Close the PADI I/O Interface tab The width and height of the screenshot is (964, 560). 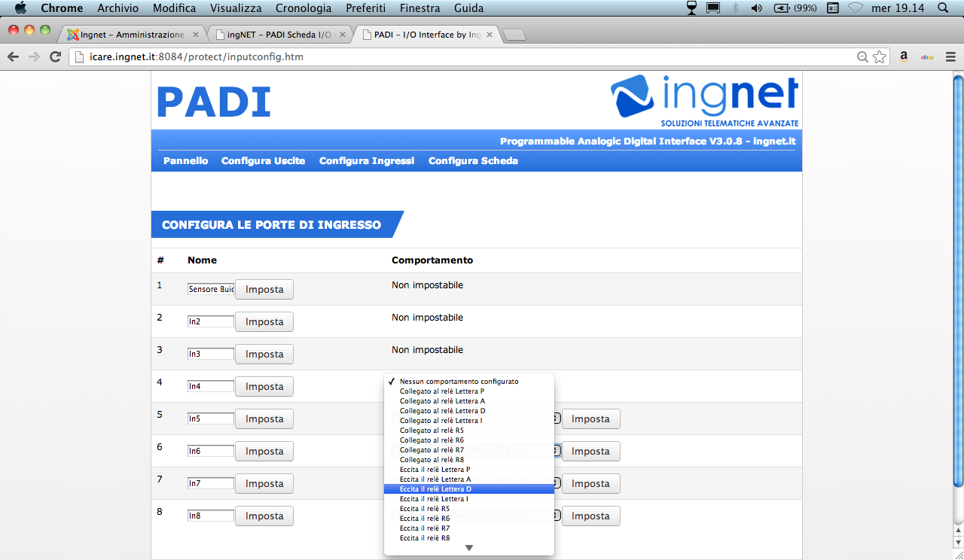coord(490,35)
